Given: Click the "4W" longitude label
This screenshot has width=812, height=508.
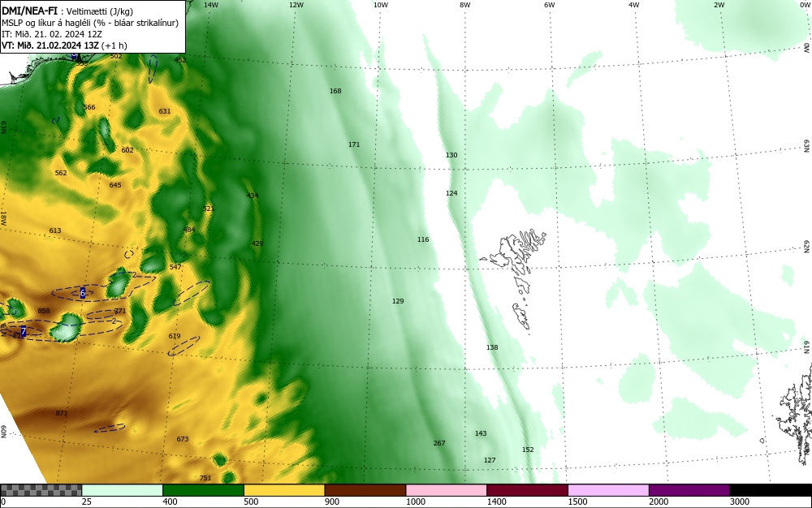Looking at the screenshot, I should (x=634, y=5).
